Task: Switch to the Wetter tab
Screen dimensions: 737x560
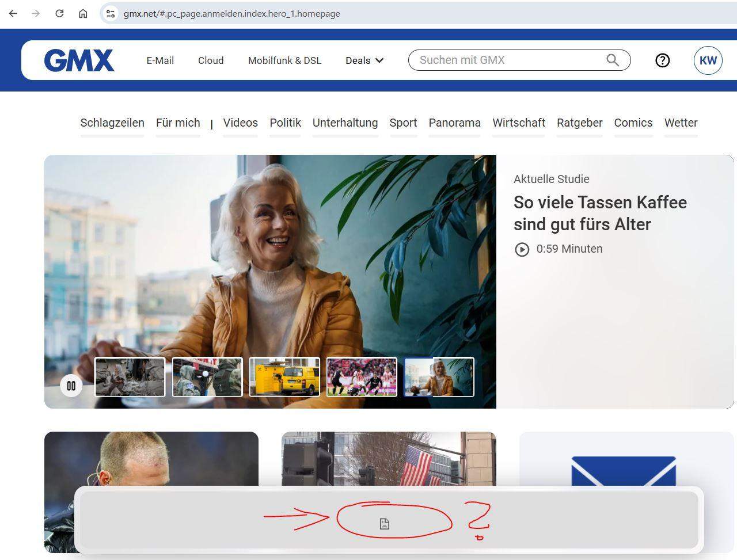Action: [x=681, y=123]
